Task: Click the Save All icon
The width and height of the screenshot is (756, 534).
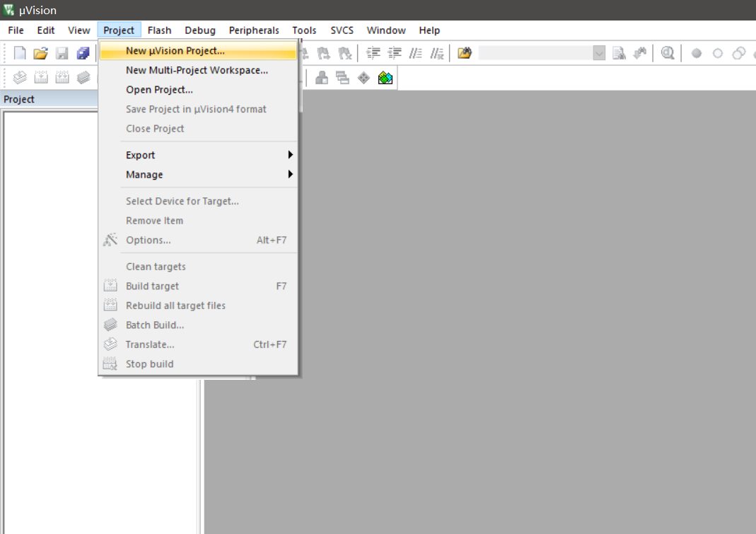Action: 83,53
